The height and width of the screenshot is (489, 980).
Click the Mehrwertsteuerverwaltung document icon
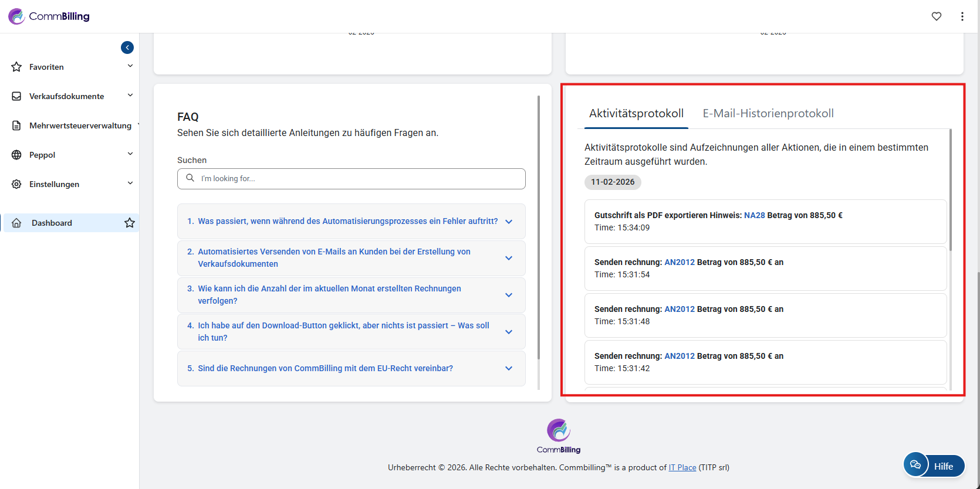[x=16, y=125]
